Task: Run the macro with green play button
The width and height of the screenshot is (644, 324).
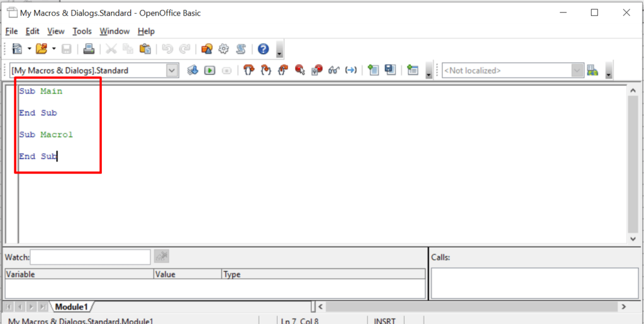Action: click(x=210, y=70)
